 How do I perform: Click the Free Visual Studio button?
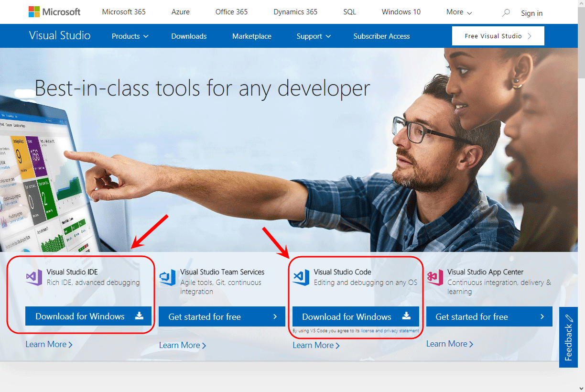[x=498, y=36]
